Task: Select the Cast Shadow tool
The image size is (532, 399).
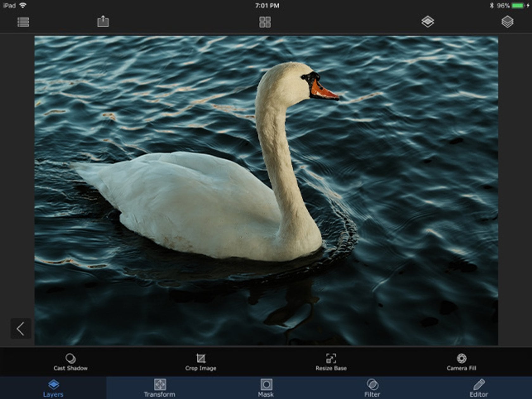Action: (70, 362)
